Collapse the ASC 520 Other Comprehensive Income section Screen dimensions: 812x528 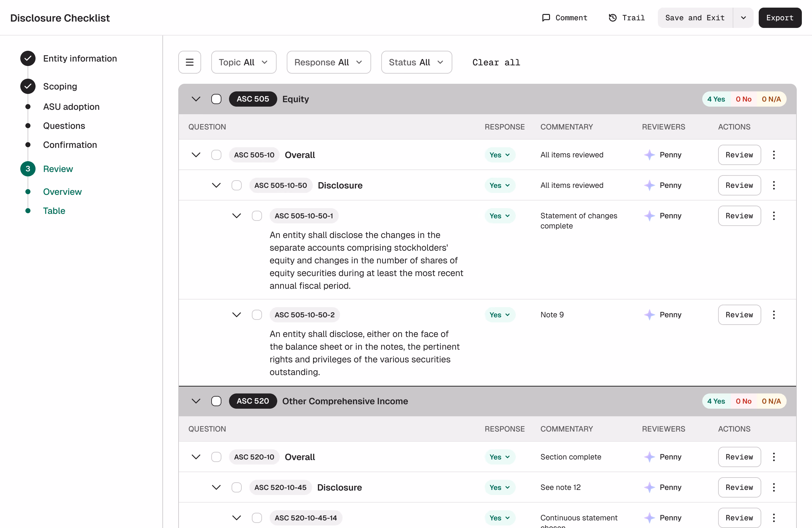(x=196, y=401)
